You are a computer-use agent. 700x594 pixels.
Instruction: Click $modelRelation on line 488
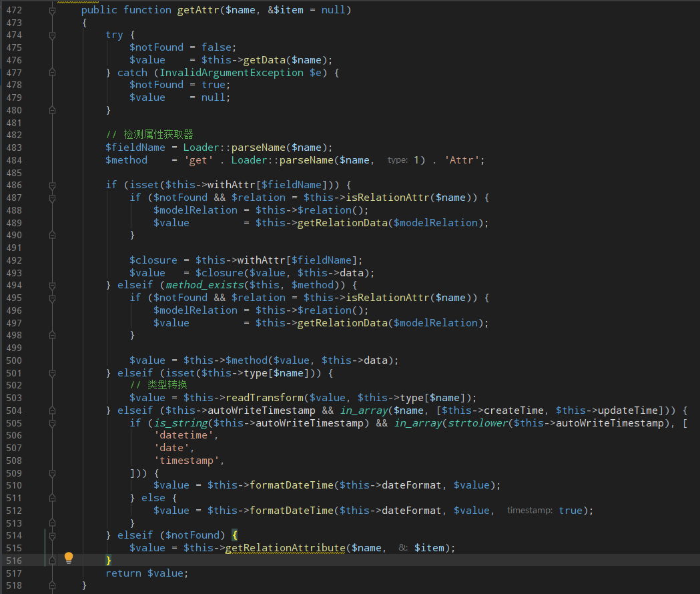coord(196,210)
